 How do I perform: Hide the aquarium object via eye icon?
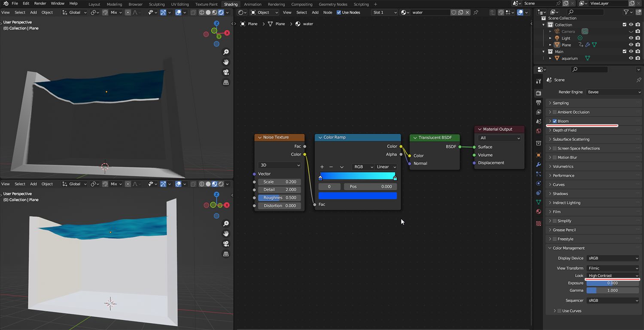click(x=631, y=58)
